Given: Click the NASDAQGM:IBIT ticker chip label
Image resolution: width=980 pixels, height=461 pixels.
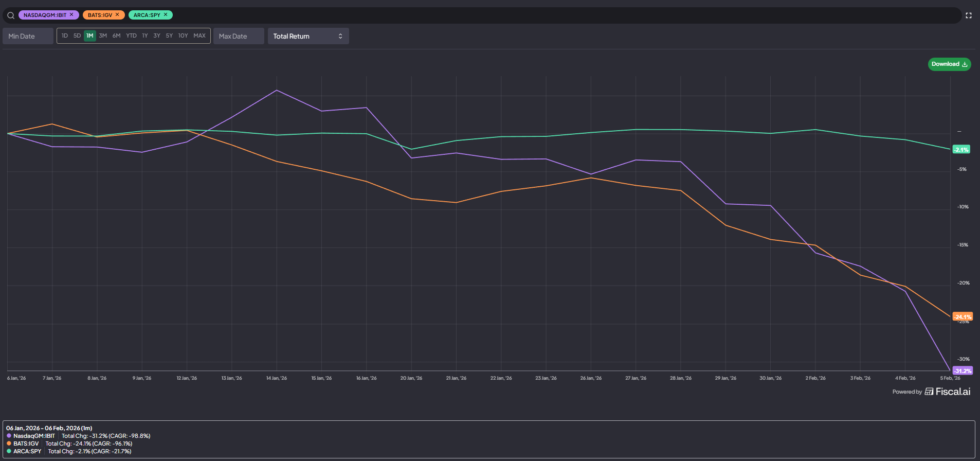Looking at the screenshot, I should 45,15.
